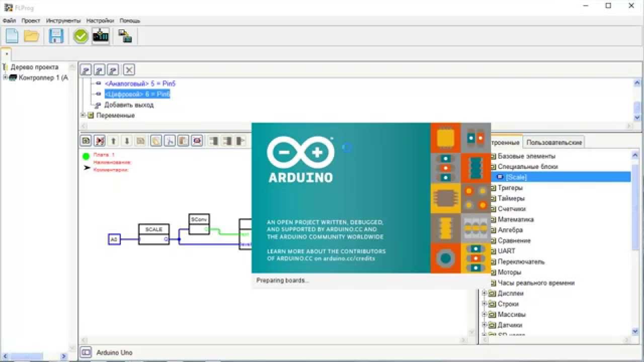Select the Базовые элементы folder
This screenshot has width=644, height=362.
tap(526, 156)
